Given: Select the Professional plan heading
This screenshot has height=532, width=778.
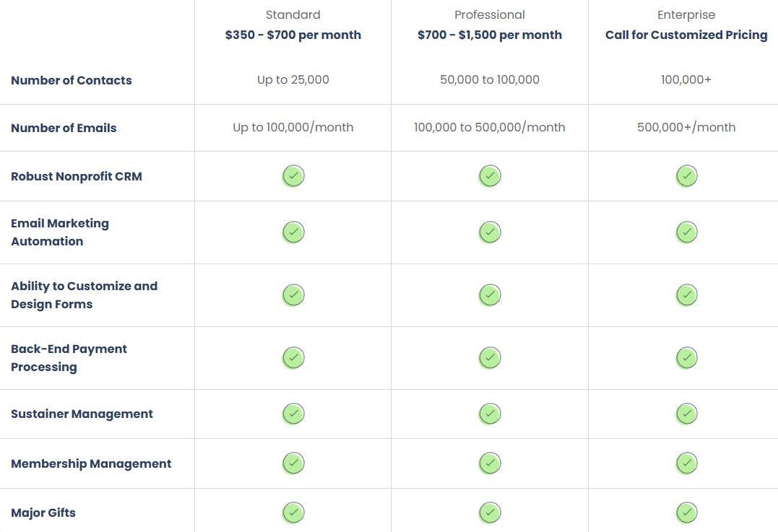Looking at the screenshot, I should click(x=490, y=14).
